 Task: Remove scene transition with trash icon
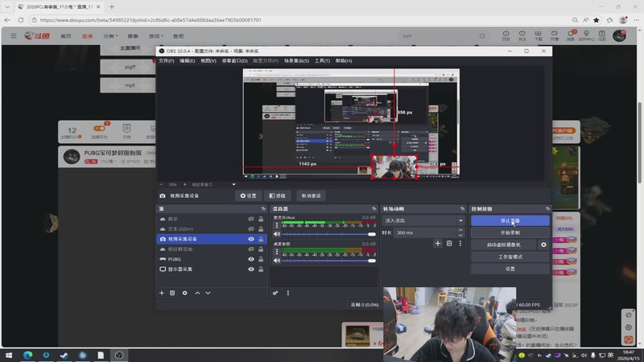[x=449, y=244]
